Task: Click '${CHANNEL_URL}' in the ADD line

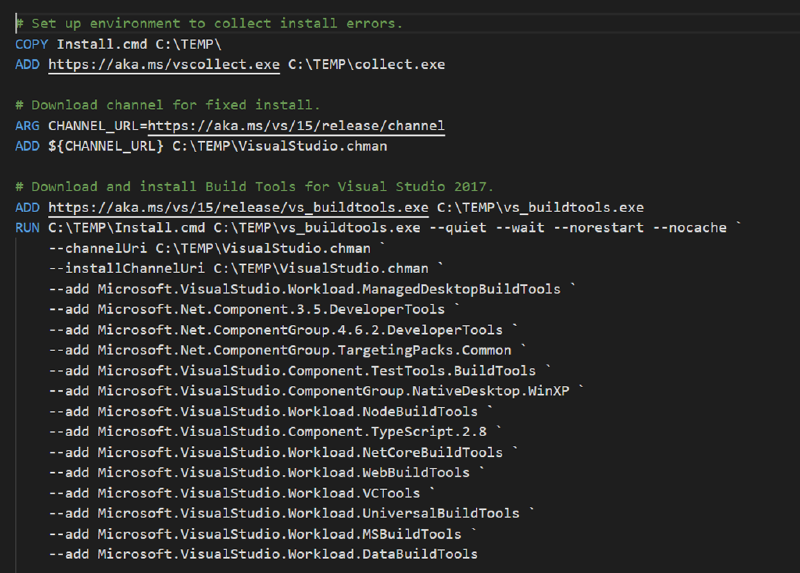Action: 106,146
